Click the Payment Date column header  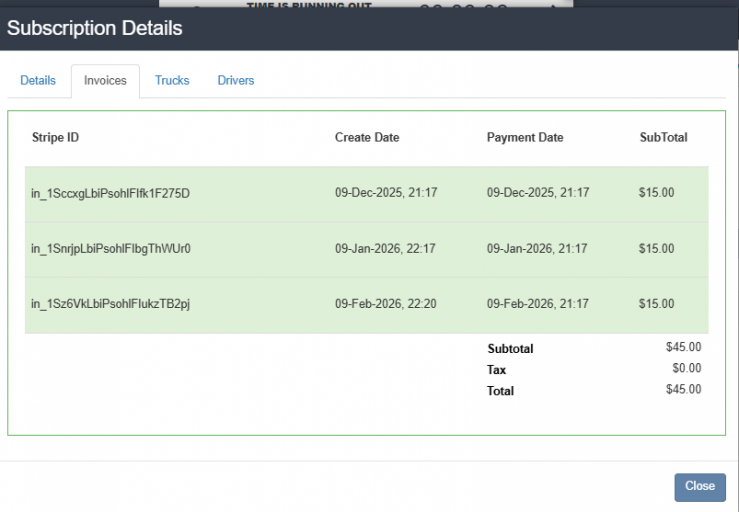(525, 138)
